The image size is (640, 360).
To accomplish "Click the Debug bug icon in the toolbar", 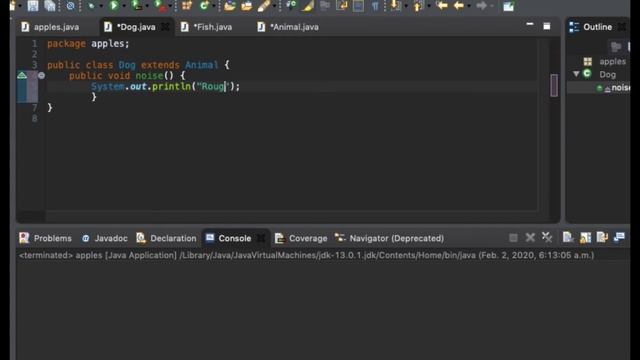I will coord(91,6).
